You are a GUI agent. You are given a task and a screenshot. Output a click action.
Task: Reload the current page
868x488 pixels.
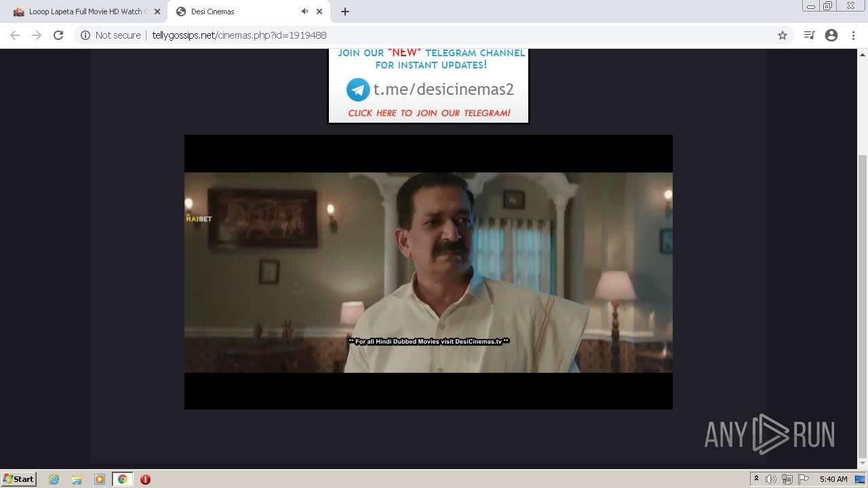click(x=58, y=35)
